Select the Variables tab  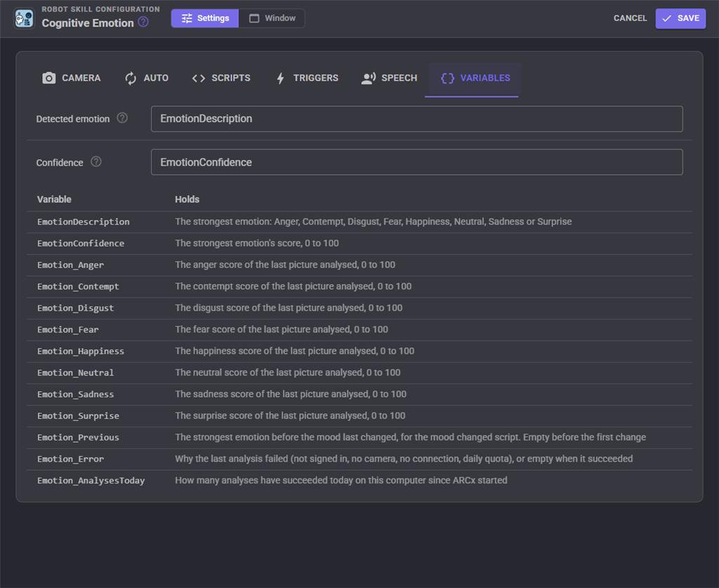coord(475,78)
